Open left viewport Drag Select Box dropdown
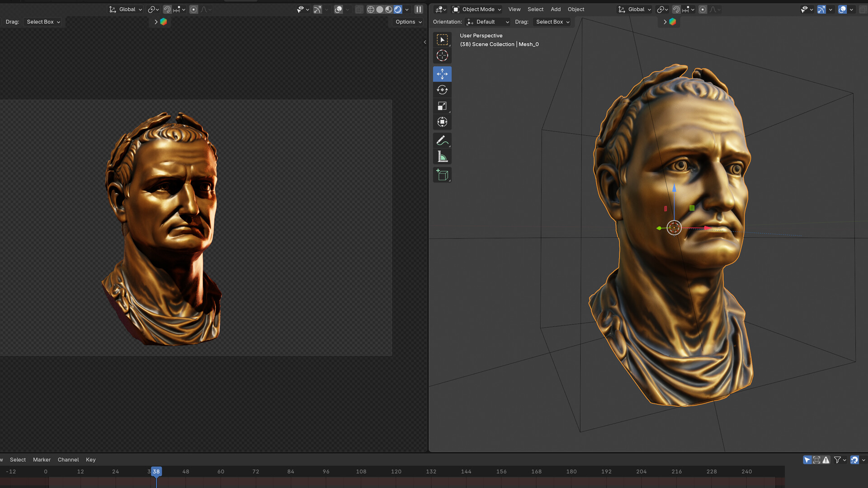 point(43,22)
